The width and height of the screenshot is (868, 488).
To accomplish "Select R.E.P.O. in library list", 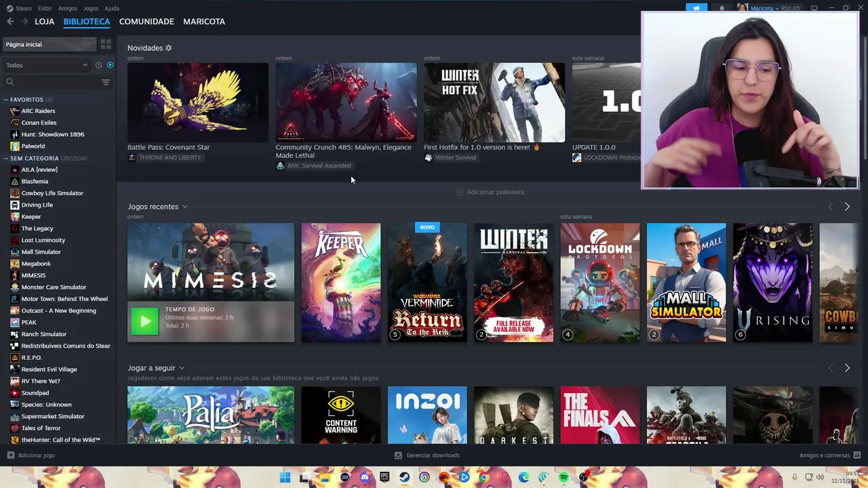I will 31,358.
